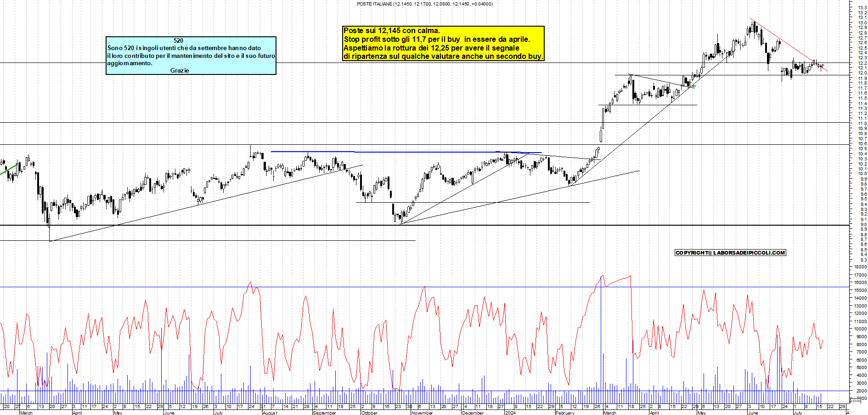Select the green arrow marker at April breakout
Viewport: 868px width, 415px height.
(693, 86)
